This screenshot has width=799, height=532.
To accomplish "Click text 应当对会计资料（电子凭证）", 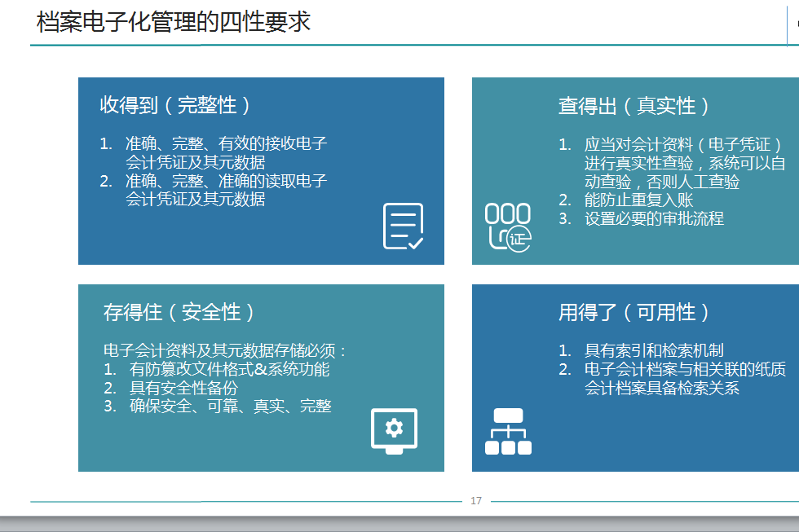I will pyautogui.click(x=684, y=144).
